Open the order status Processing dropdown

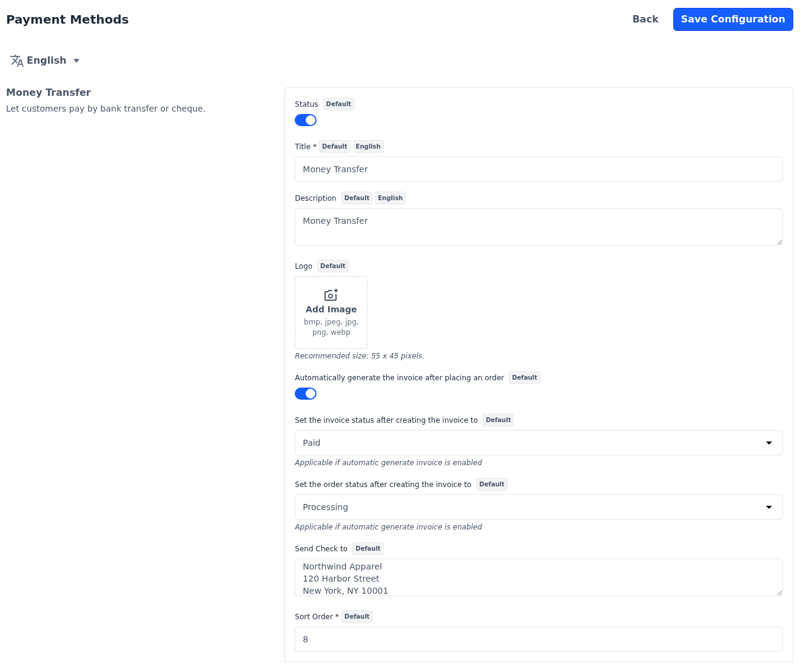pos(539,507)
